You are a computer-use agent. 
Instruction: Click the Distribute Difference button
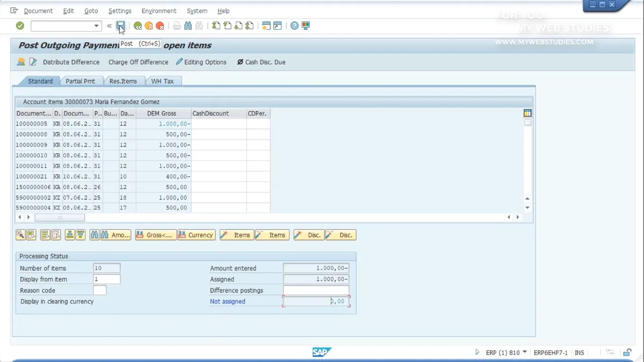(71, 62)
